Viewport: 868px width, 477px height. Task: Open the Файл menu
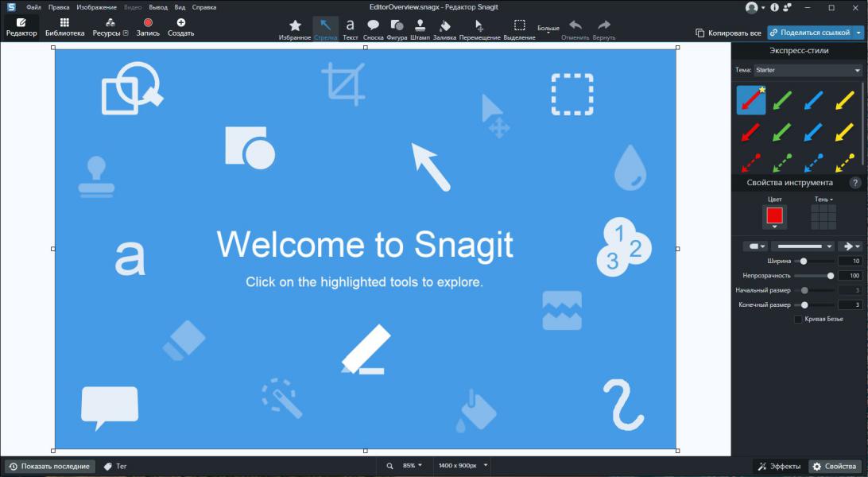click(33, 7)
